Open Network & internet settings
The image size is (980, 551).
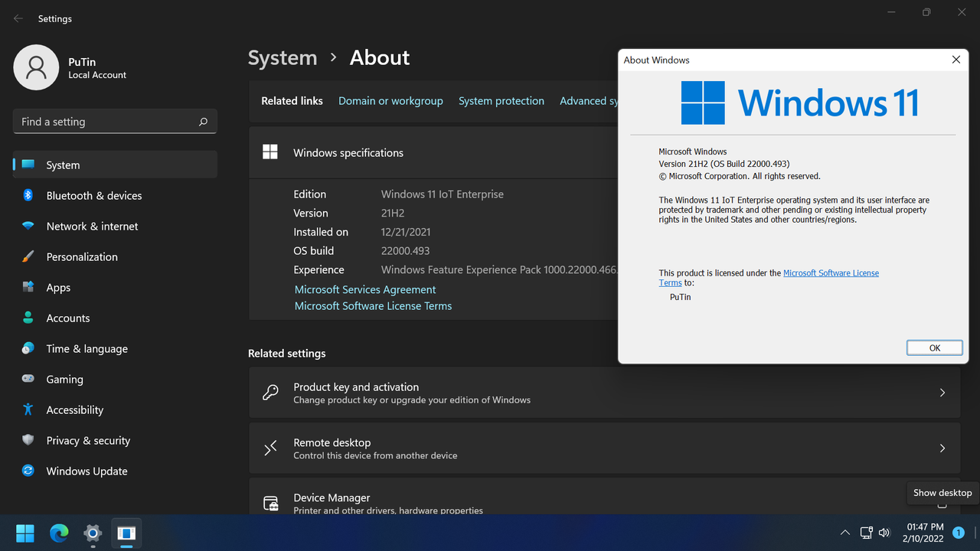115,226
